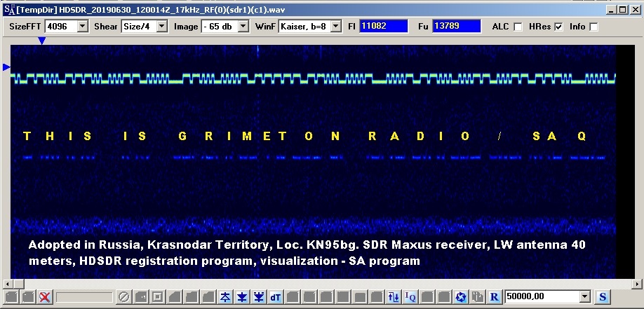
Task: Expand the 50000,00 sample rate dropdown
Action: tap(547, 296)
